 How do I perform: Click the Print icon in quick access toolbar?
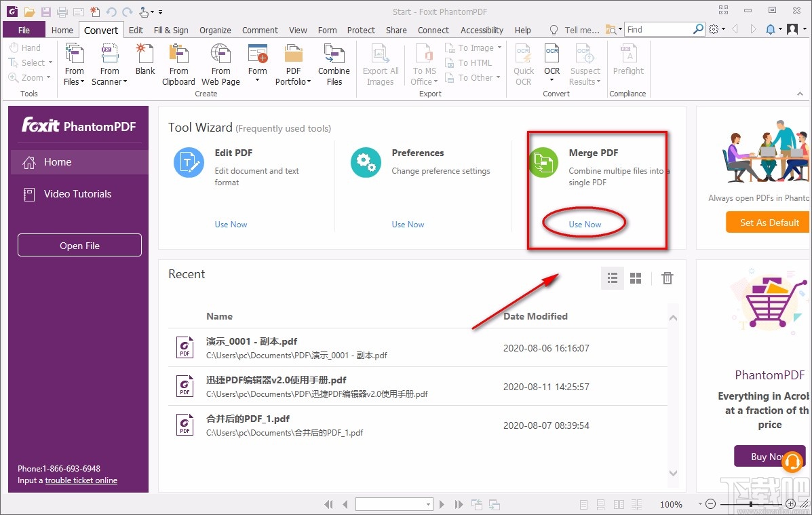click(62, 12)
